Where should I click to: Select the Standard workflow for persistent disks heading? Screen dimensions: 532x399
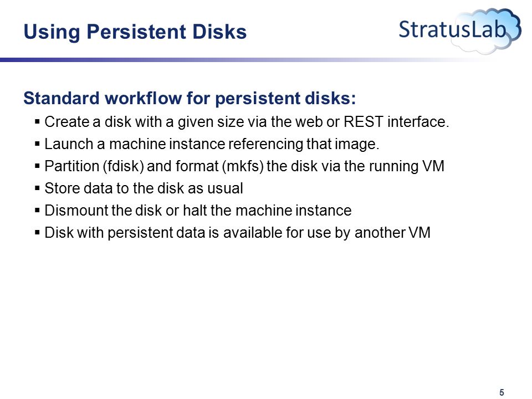pos(190,99)
